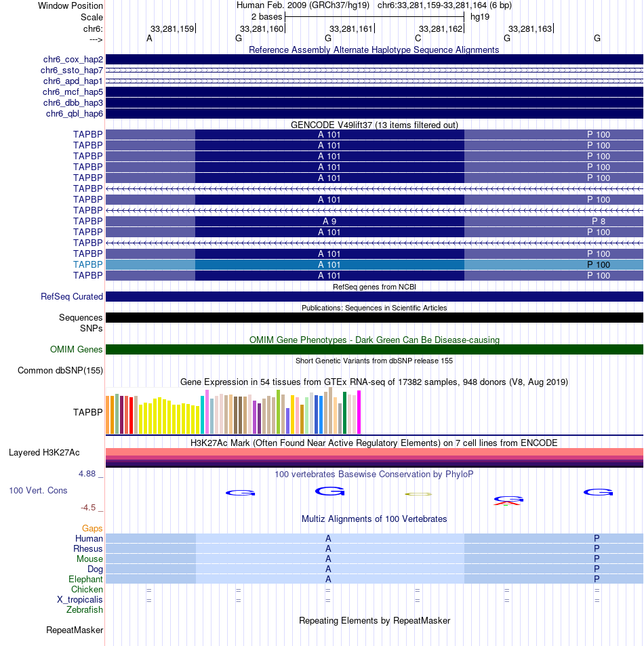Click the chr6_cox_hap2 alignment bar
The width and height of the screenshot is (644, 646).
point(374,60)
